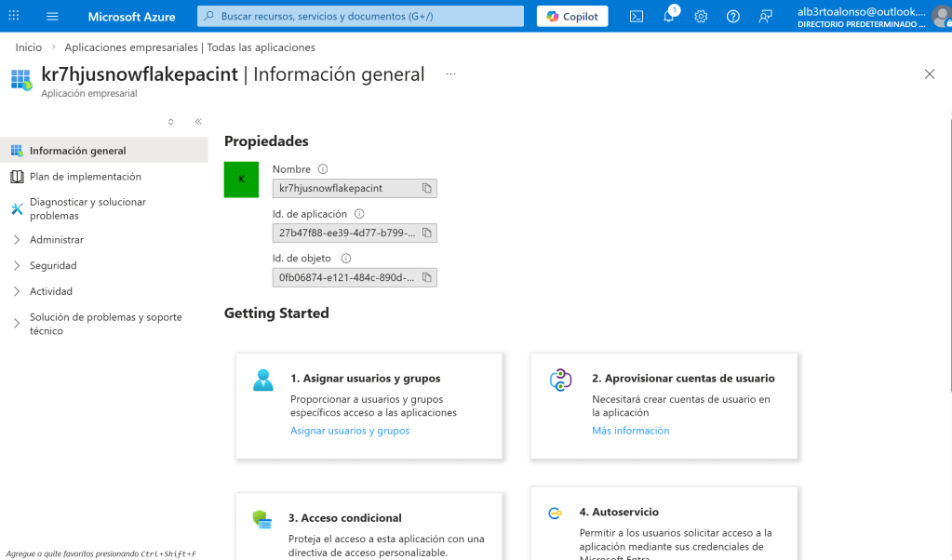Click the Asignar usuarios y grupos link
The width and height of the screenshot is (952, 560).
coord(350,431)
